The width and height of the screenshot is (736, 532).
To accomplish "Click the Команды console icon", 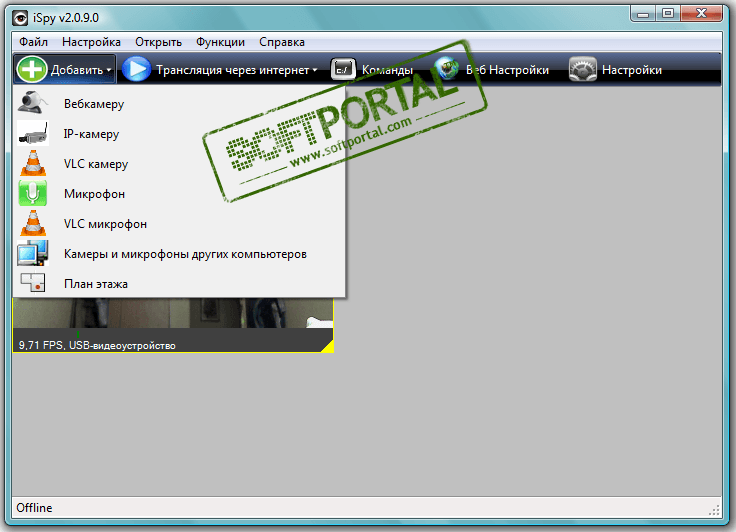I will [x=343, y=69].
